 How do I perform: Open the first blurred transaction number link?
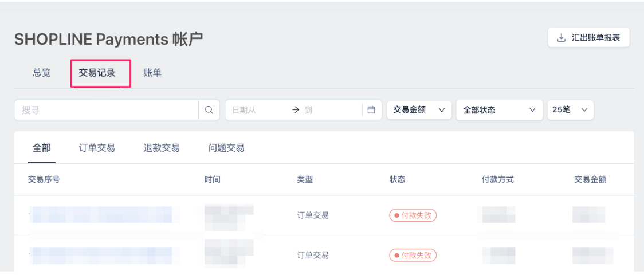(101, 215)
